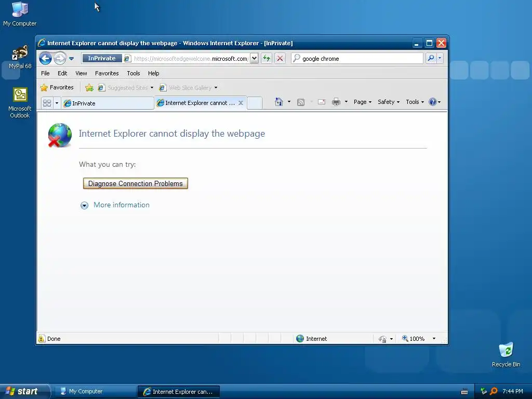Select the Recycle Bin desktop icon
The height and width of the screenshot is (399, 532).
(506, 355)
